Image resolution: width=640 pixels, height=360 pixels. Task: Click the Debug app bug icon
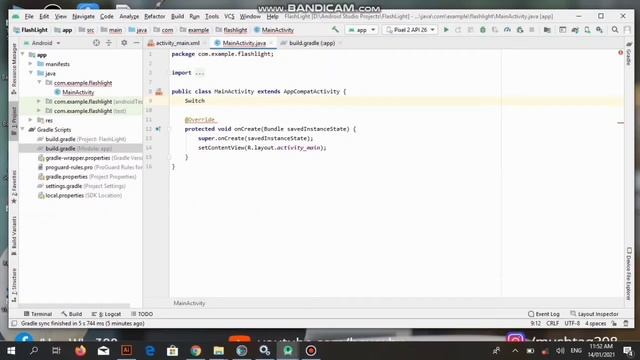483,30
